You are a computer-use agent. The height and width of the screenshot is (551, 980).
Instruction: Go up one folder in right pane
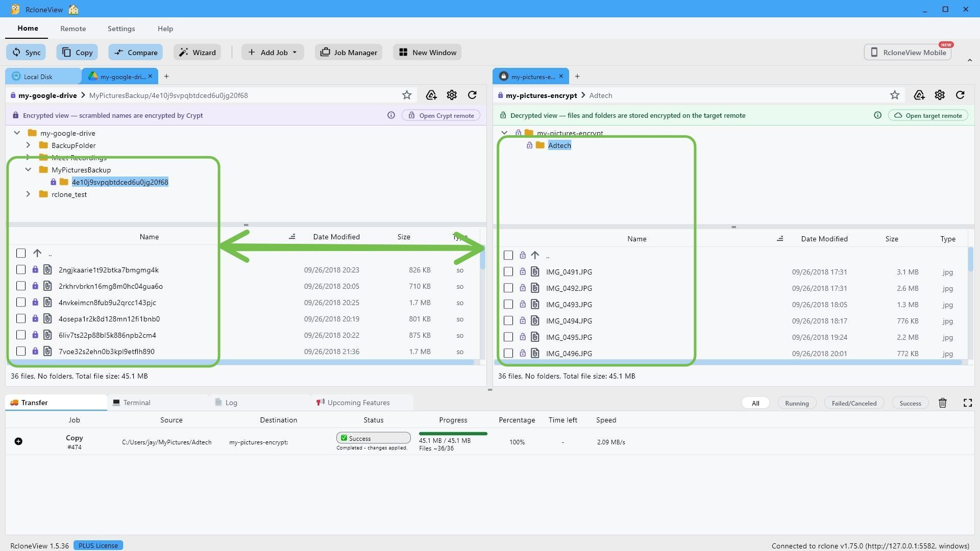click(535, 255)
